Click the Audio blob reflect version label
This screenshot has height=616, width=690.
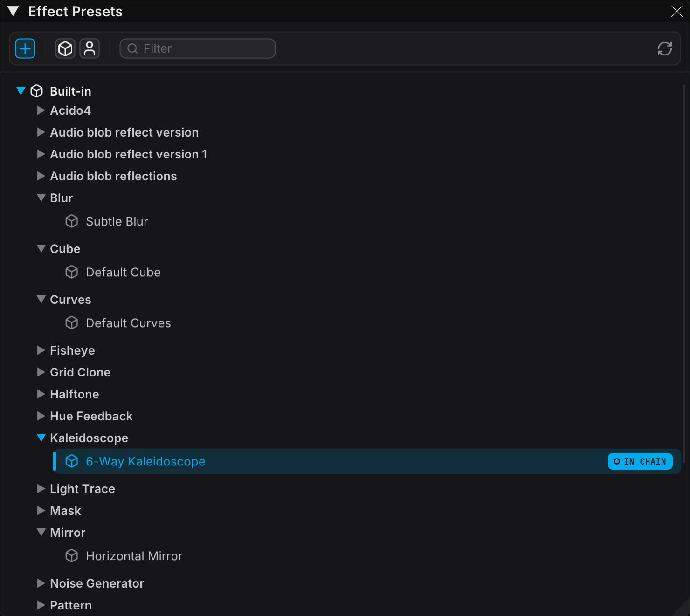[124, 132]
